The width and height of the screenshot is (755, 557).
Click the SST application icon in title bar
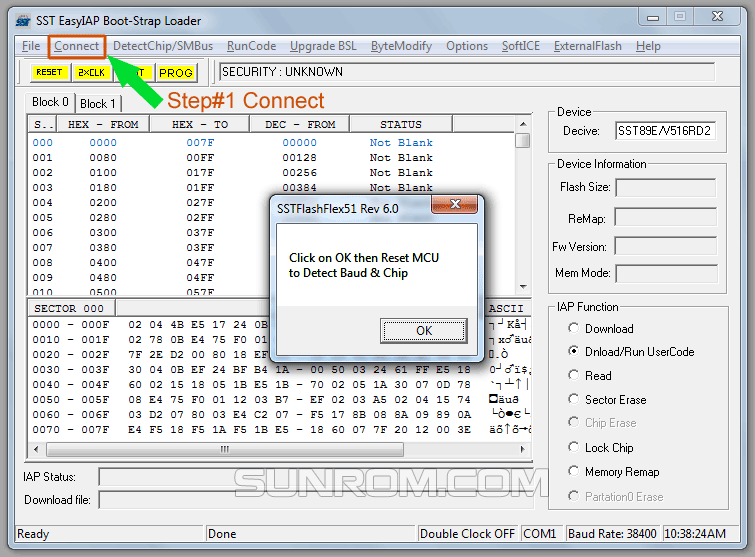coord(23,21)
